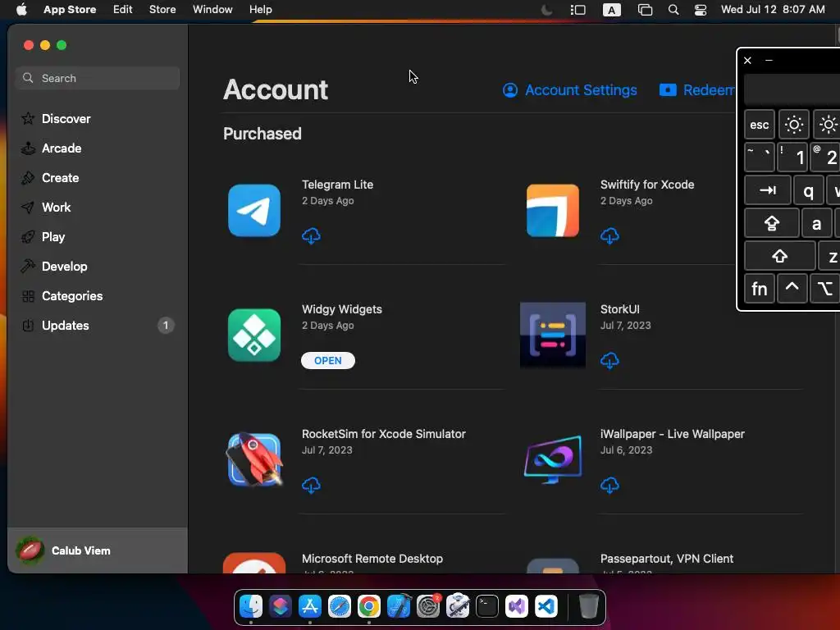The image size is (840, 630).
Task: Click the esc key on keyboard viewer
Action: pyautogui.click(x=759, y=125)
